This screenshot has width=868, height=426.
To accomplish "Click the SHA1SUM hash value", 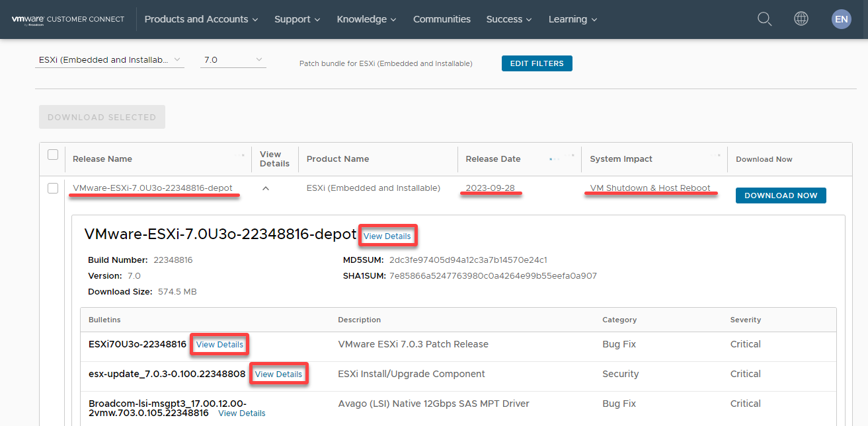I will point(493,275).
